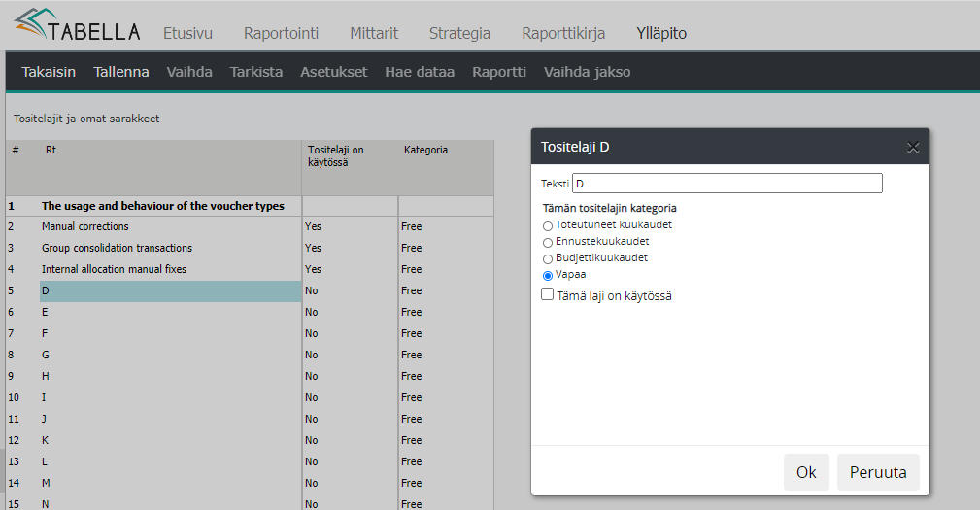980x510 pixels.
Task: Open Asetukset in the toolbar
Action: click(x=333, y=72)
